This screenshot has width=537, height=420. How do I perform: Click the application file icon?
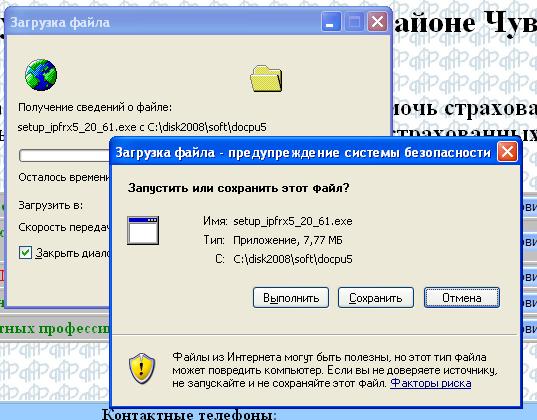(x=143, y=230)
